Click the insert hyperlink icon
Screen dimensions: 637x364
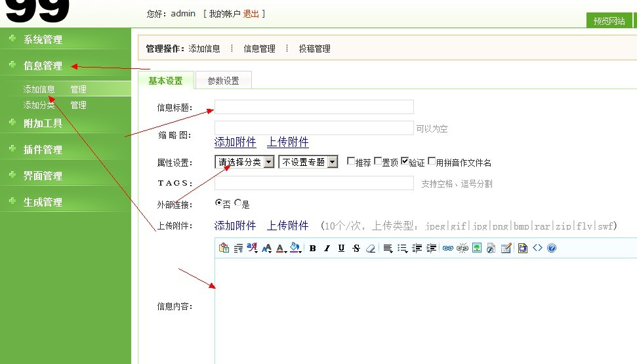447,248
